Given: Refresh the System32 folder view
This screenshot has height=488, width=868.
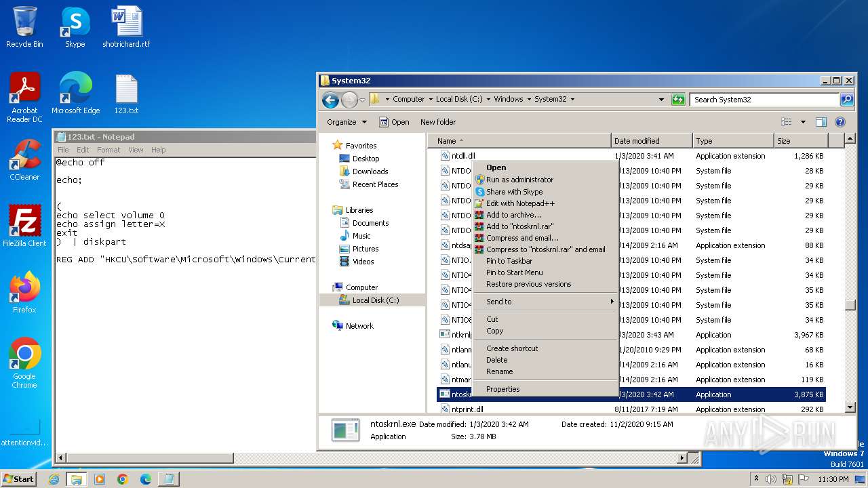Looking at the screenshot, I should pos(678,99).
